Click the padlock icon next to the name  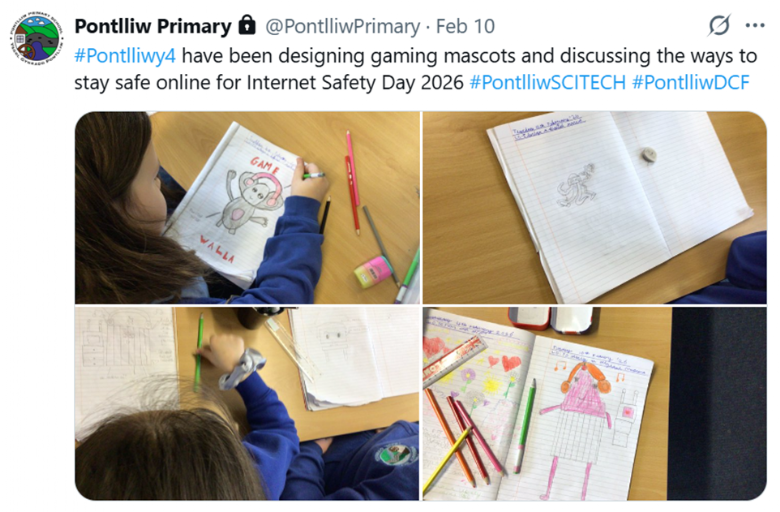[247, 25]
